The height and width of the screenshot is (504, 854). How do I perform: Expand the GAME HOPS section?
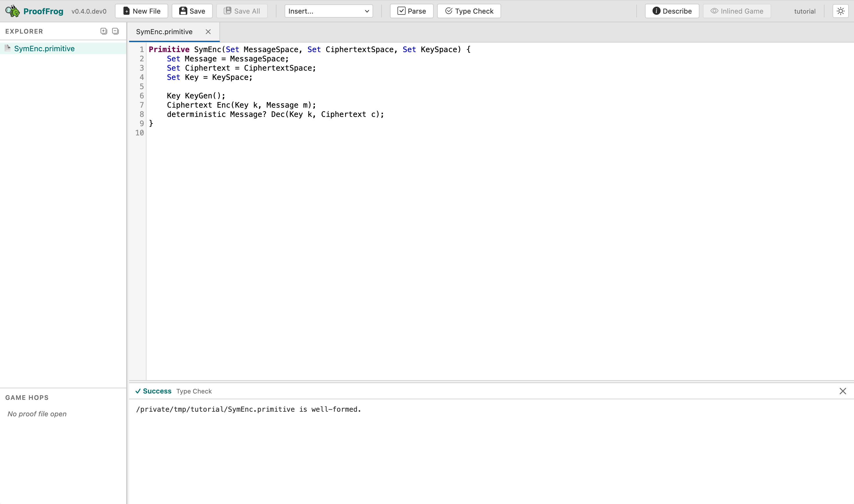[x=27, y=397]
